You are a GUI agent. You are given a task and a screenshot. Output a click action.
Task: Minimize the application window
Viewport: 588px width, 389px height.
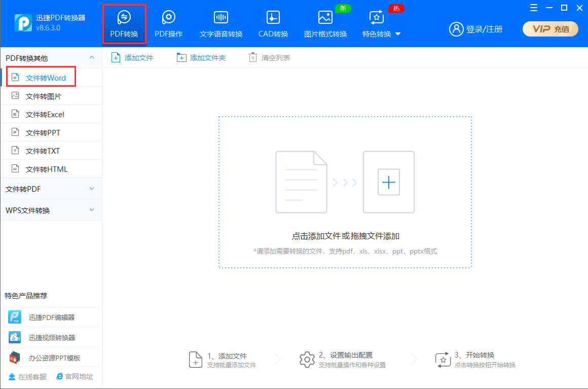(549, 8)
